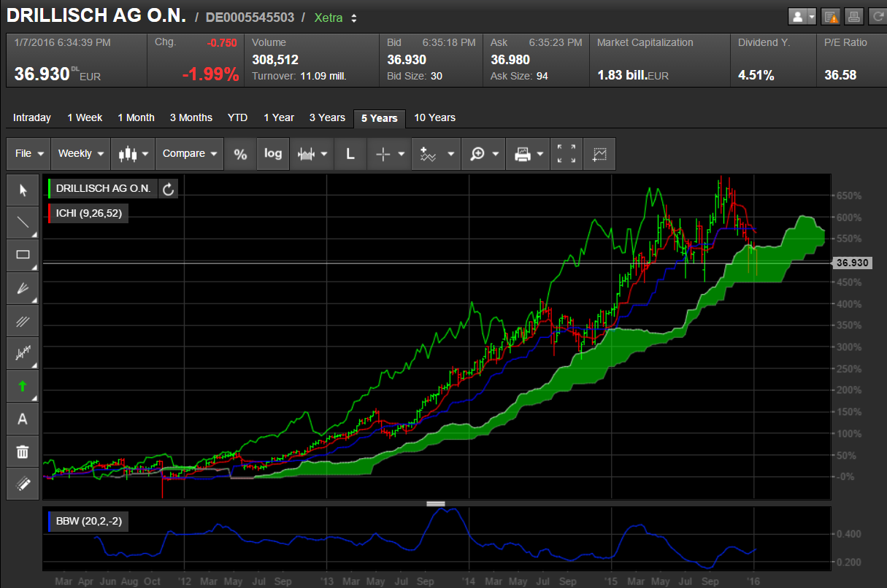887x588 pixels.
Task: Toggle the L last-price line button
Action: tap(350, 154)
